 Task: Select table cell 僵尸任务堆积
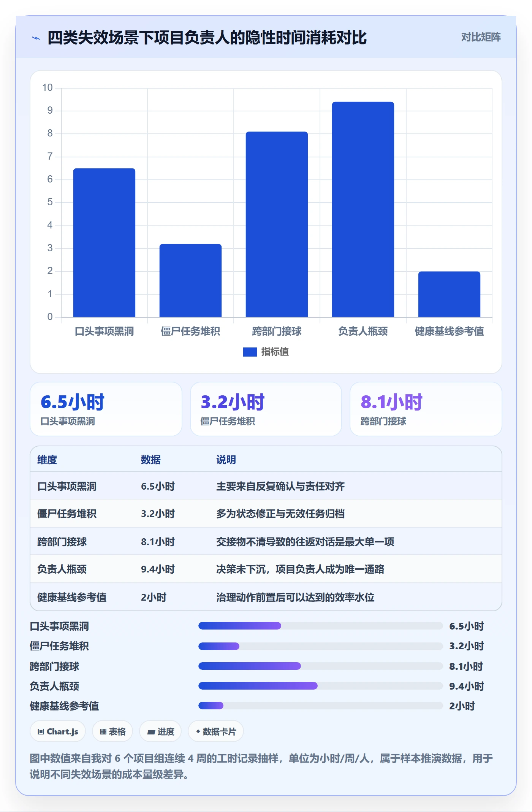(x=67, y=514)
